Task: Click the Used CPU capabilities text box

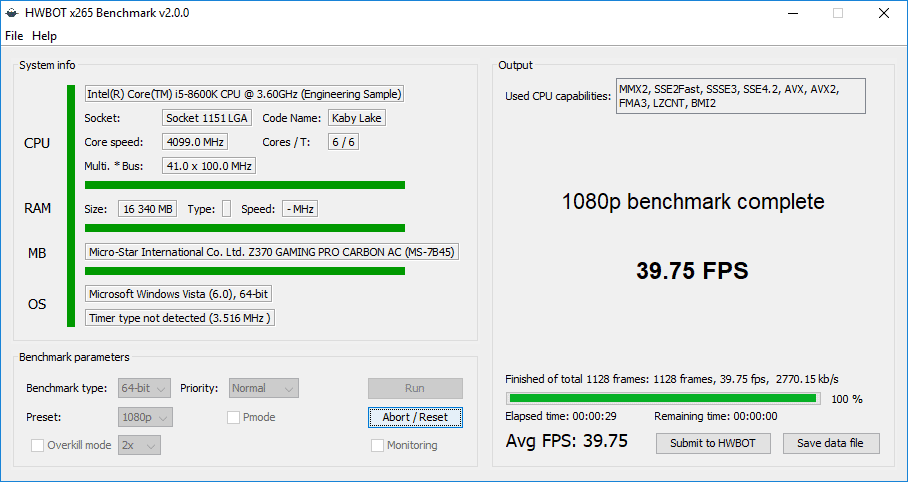Action: click(x=741, y=96)
